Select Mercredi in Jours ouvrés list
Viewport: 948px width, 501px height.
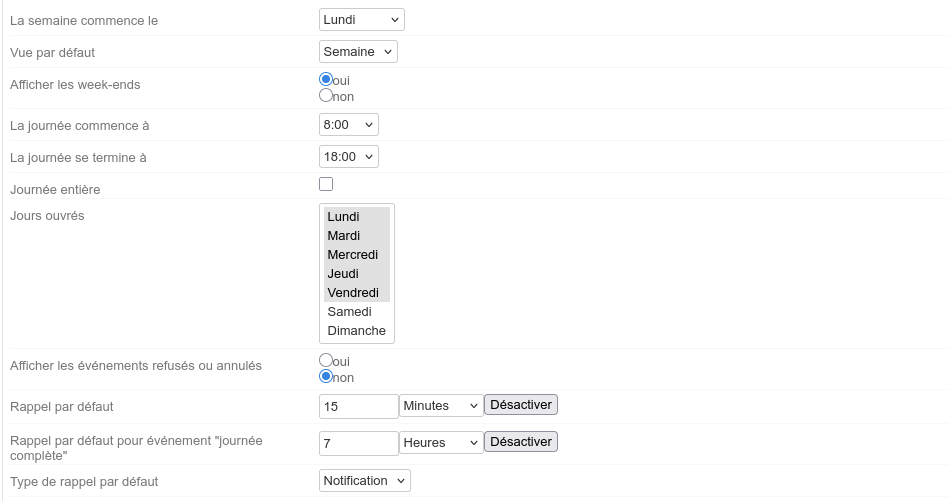[x=356, y=255]
